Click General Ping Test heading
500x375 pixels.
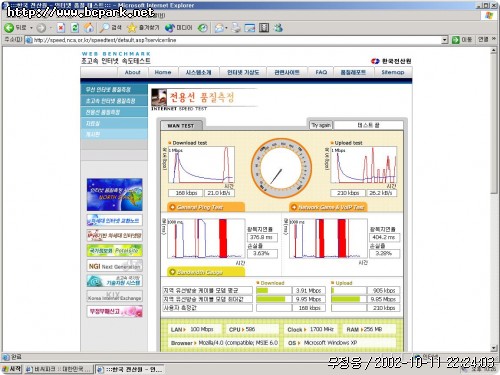(x=205, y=207)
